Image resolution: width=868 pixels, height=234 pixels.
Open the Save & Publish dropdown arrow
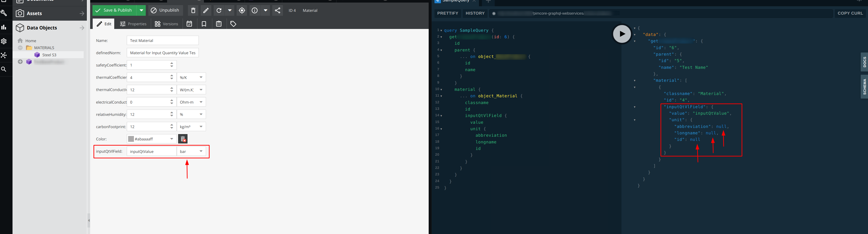pos(141,10)
